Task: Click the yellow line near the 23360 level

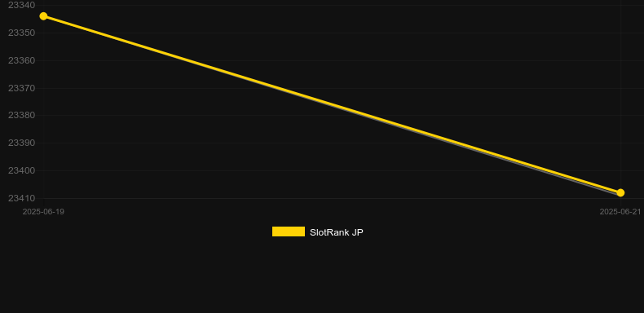Action: click(x=188, y=60)
